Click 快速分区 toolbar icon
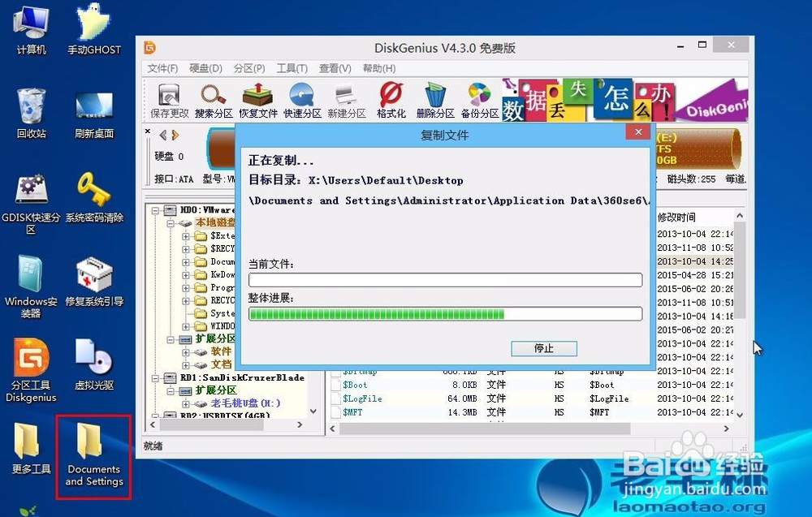 pos(302,101)
